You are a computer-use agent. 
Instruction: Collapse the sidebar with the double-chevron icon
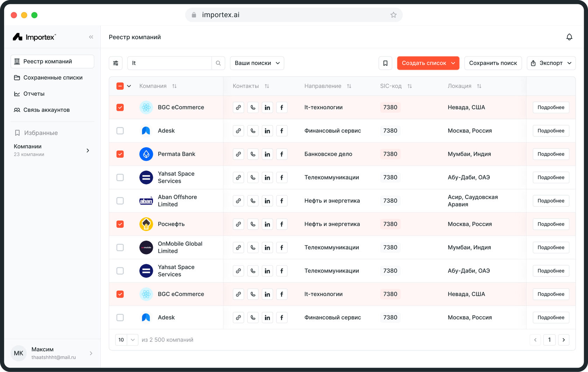91,37
